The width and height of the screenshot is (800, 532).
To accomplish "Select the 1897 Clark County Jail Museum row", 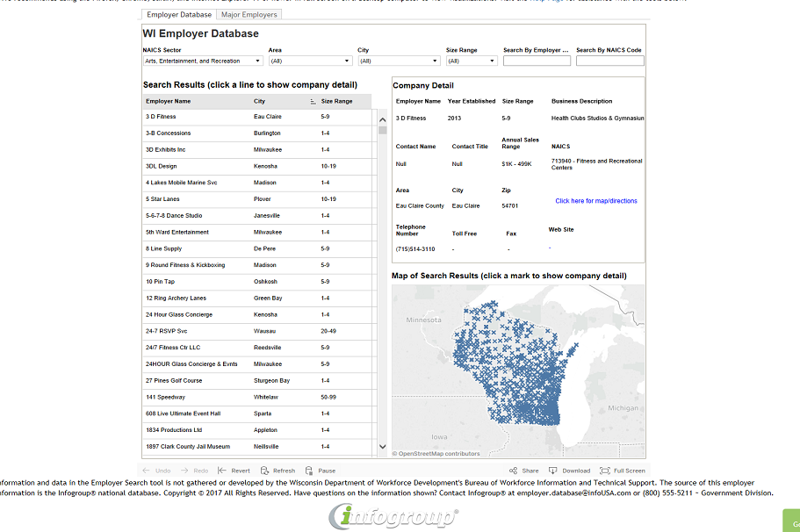I will point(257,447).
